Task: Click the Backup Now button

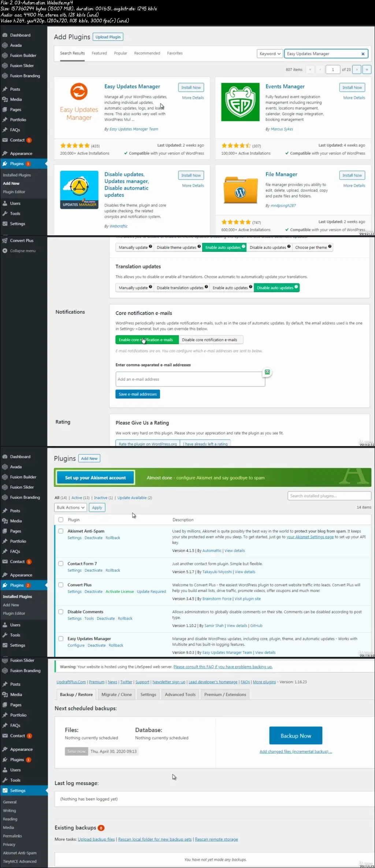Action: point(296,736)
